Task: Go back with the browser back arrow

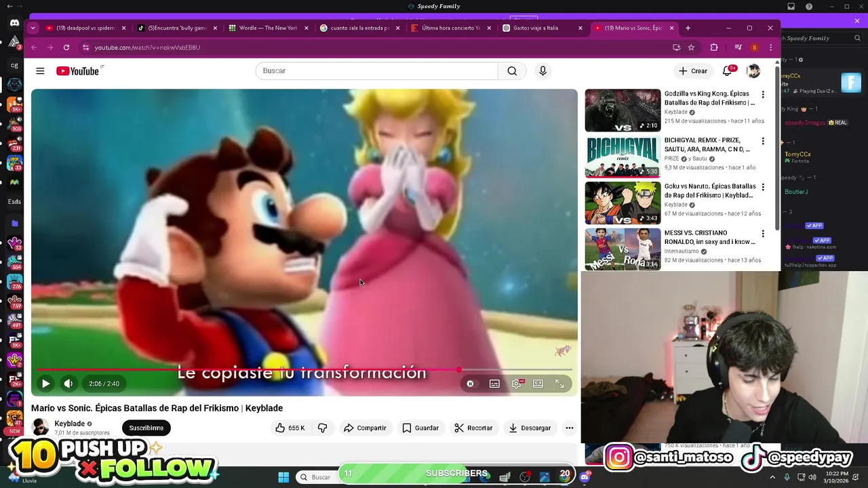Action: [34, 47]
